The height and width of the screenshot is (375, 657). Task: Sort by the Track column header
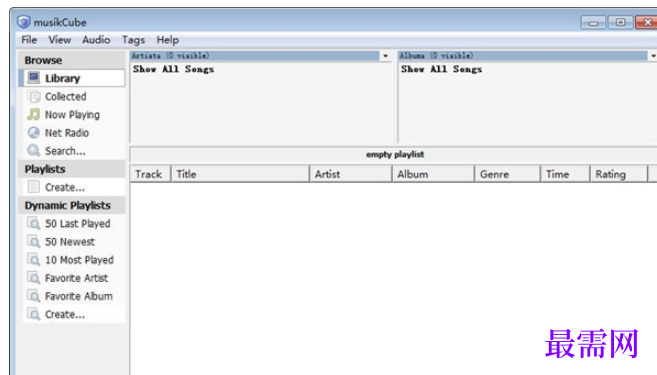tap(150, 174)
